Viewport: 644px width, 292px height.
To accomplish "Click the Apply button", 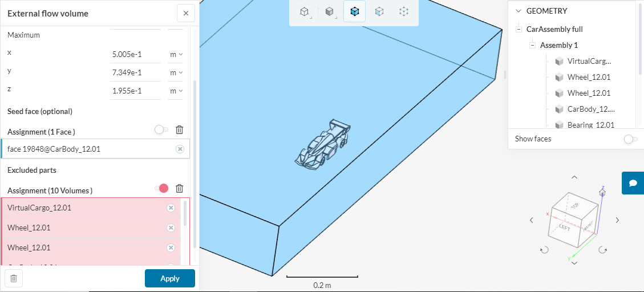I will click(x=169, y=278).
